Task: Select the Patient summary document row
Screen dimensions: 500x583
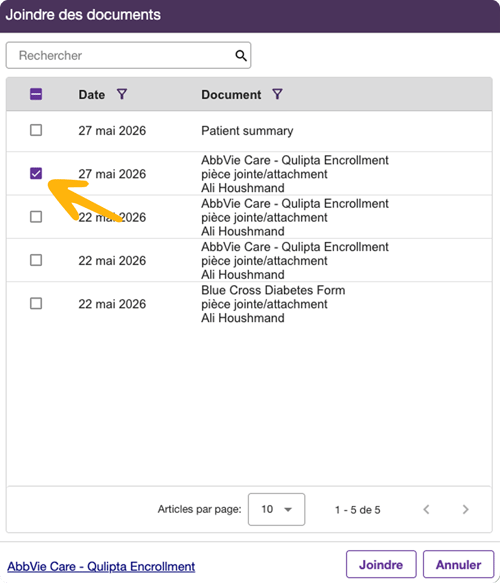Action: pyautogui.click(x=249, y=131)
